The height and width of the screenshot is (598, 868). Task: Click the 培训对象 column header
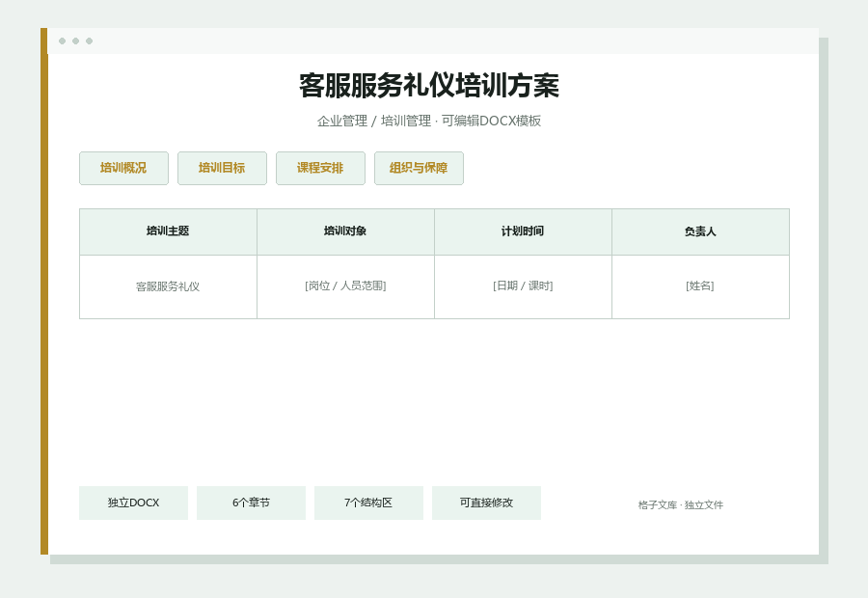[345, 231]
